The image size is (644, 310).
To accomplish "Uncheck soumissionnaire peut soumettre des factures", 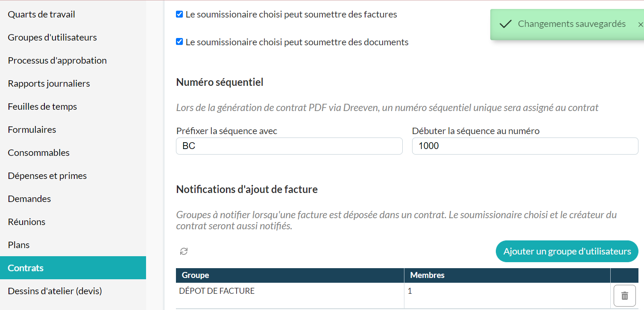I will (x=179, y=15).
